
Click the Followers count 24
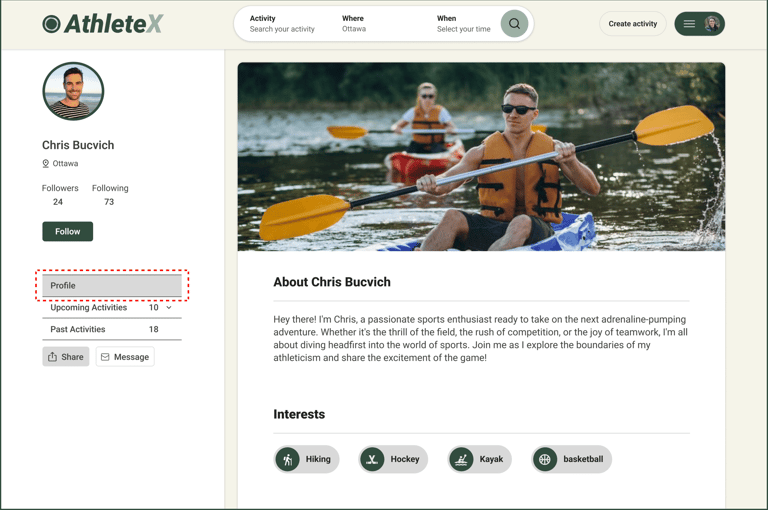pyautogui.click(x=58, y=202)
